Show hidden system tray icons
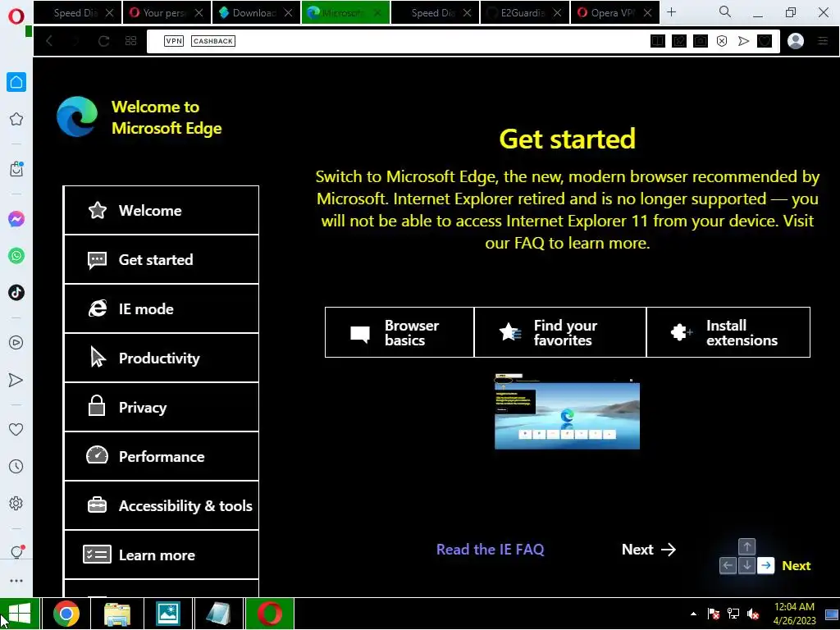 pos(694,614)
